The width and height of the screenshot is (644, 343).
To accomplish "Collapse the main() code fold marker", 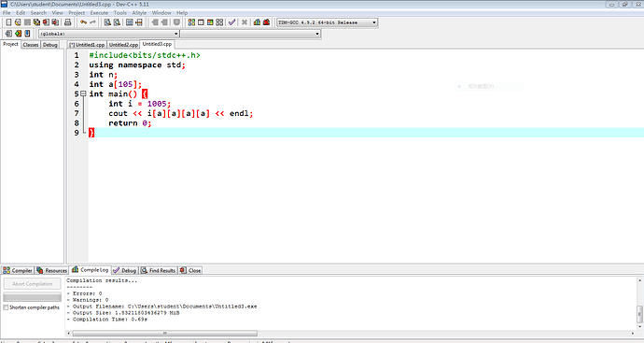I will pos(83,93).
